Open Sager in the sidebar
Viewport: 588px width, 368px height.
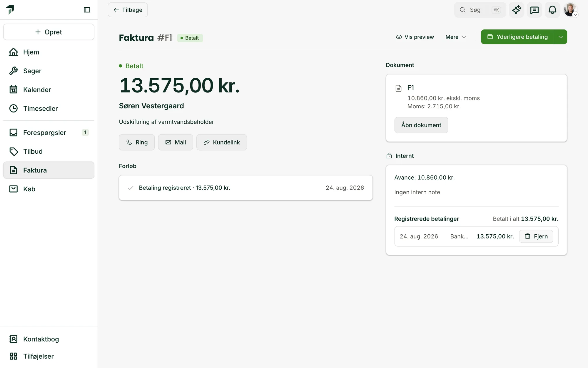[x=49, y=71]
